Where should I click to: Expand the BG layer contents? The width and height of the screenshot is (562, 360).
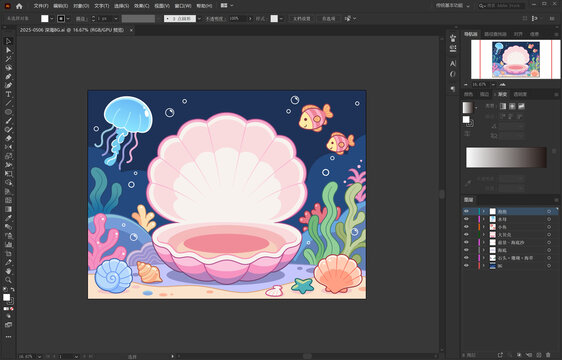(484, 266)
